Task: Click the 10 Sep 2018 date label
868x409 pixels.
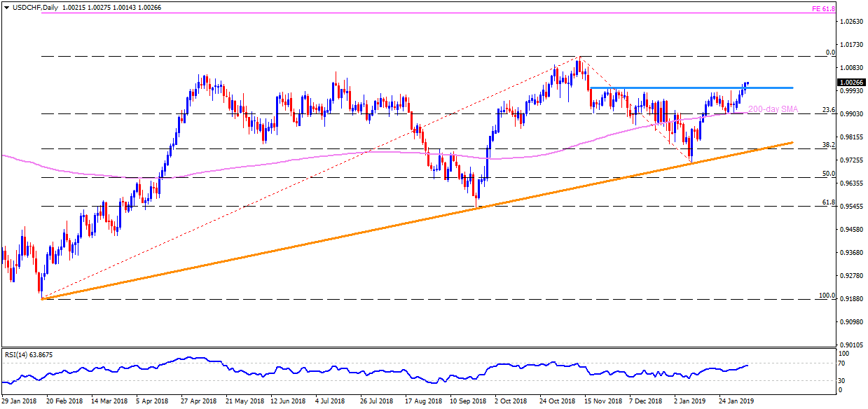Action: (x=468, y=401)
